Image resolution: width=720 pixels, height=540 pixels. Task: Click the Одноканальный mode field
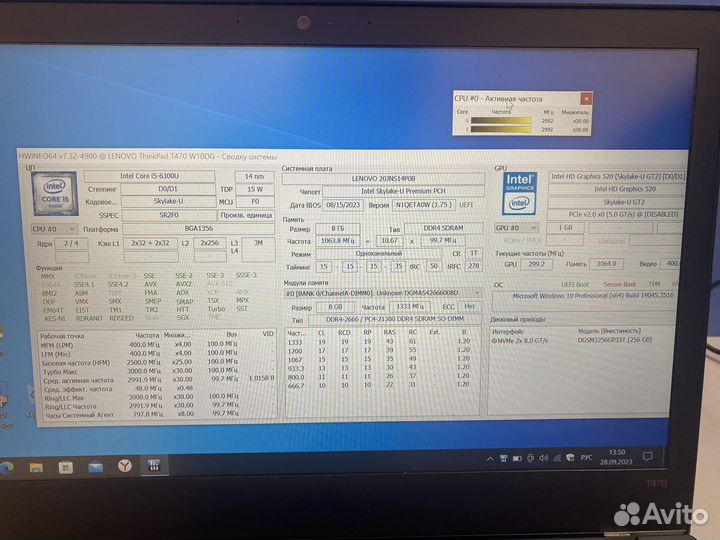point(379,253)
